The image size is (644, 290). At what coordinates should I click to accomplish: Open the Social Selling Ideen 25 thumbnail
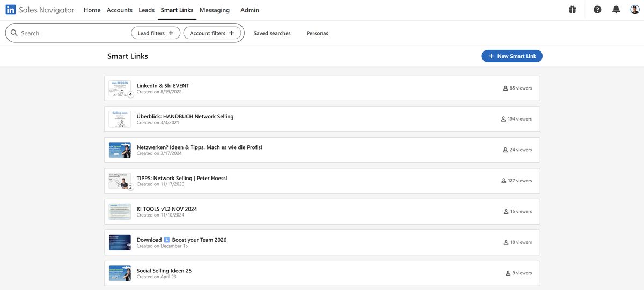tap(120, 273)
